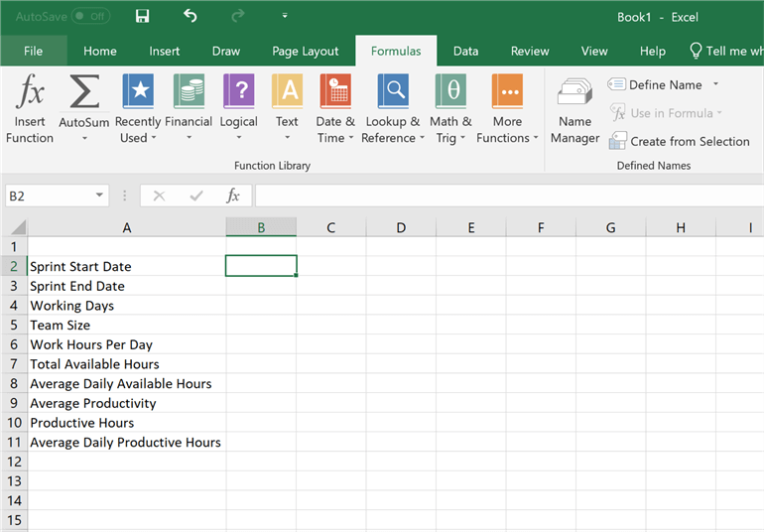764x532 pixels.
Task: Toggle the AutoSave switch
Action: (91, 17)
